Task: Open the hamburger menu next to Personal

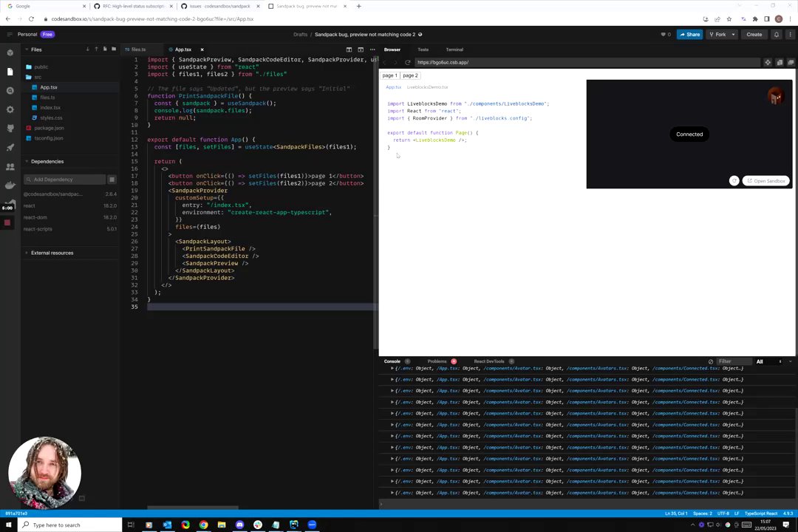Action: (x=10, y=35)
